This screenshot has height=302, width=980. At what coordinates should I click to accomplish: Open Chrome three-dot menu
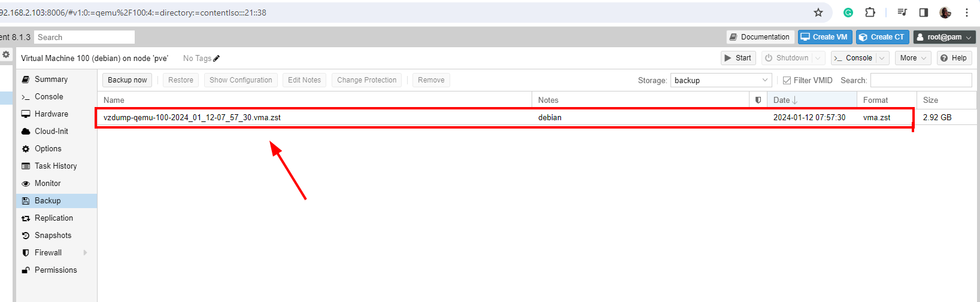[x=967, y=13]
